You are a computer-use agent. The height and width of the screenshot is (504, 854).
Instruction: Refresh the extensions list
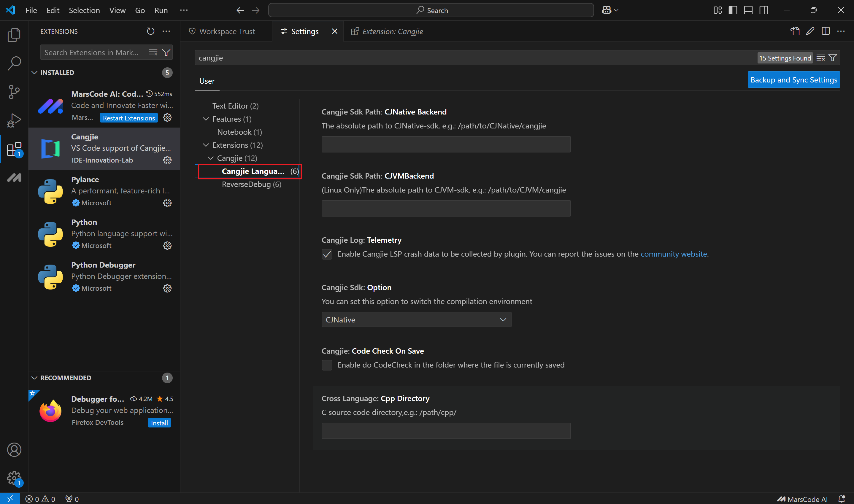pos(150,31)
